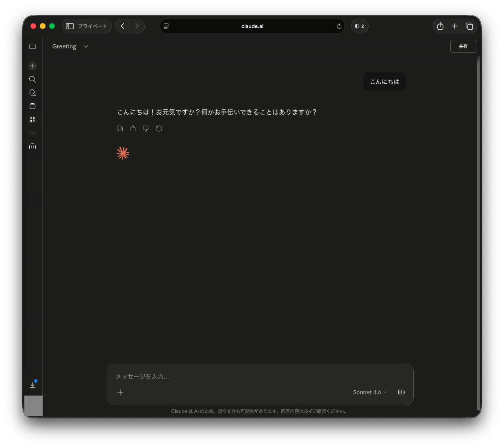
Task: Click the 共有 share button
Action: click(463, 46)
